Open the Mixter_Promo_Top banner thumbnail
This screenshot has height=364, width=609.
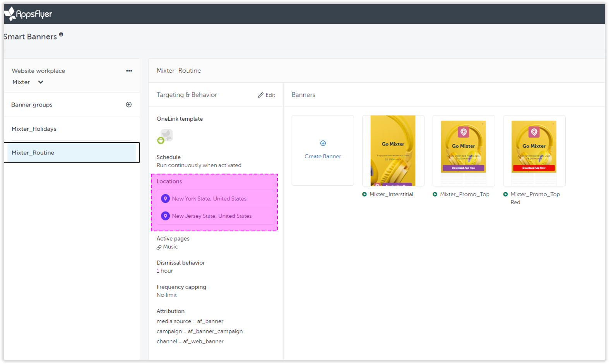(464, 150)
